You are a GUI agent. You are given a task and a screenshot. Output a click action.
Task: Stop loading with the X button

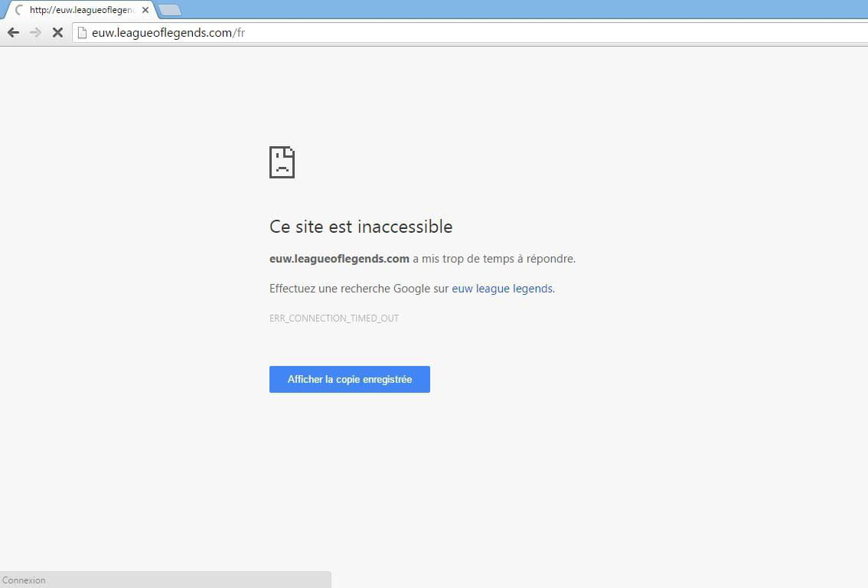(57, 33)
